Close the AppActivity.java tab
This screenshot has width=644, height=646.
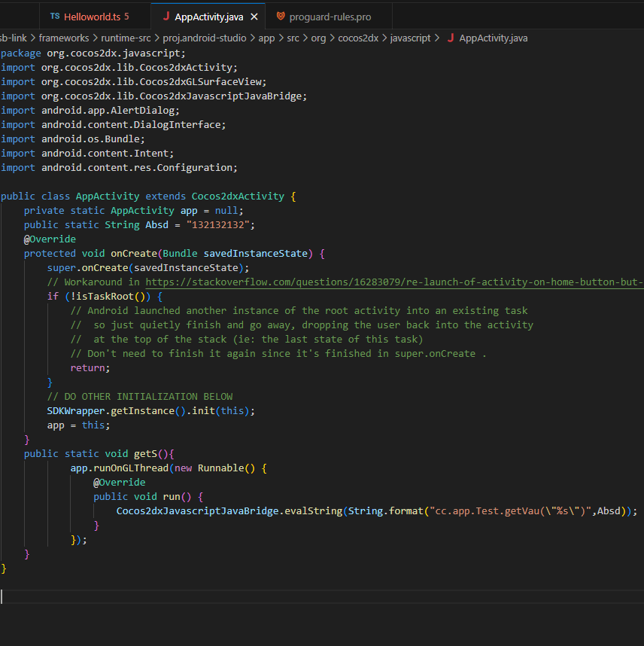click(x=254, y=17)
